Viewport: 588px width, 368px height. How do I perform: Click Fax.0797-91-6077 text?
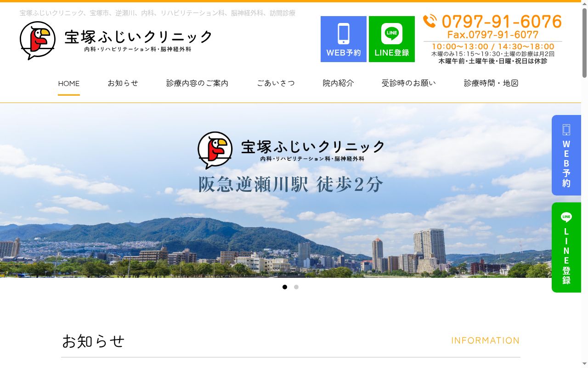[493, 34]
